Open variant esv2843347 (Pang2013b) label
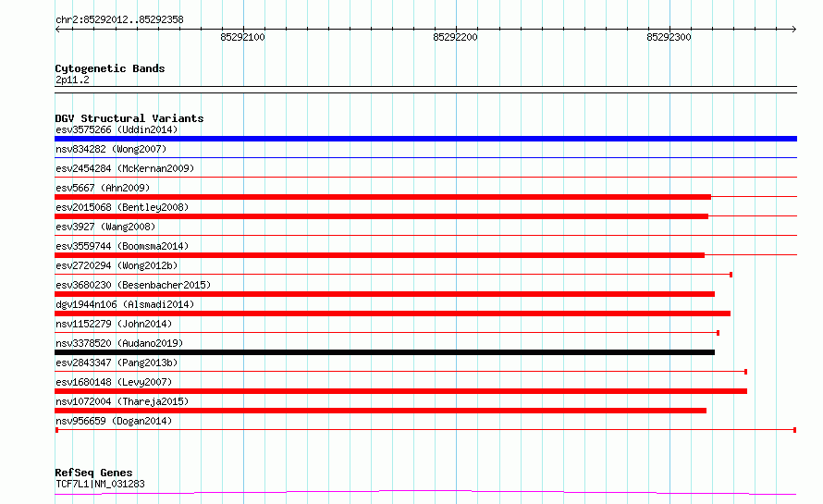The height and width of the screenshot is (504, 823). coord(117,363)
